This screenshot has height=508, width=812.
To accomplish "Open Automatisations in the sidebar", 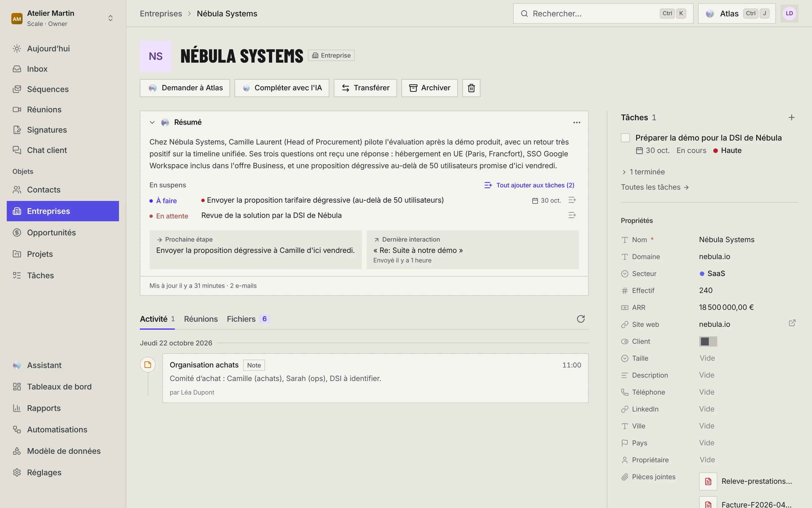I will coord(63,429).
